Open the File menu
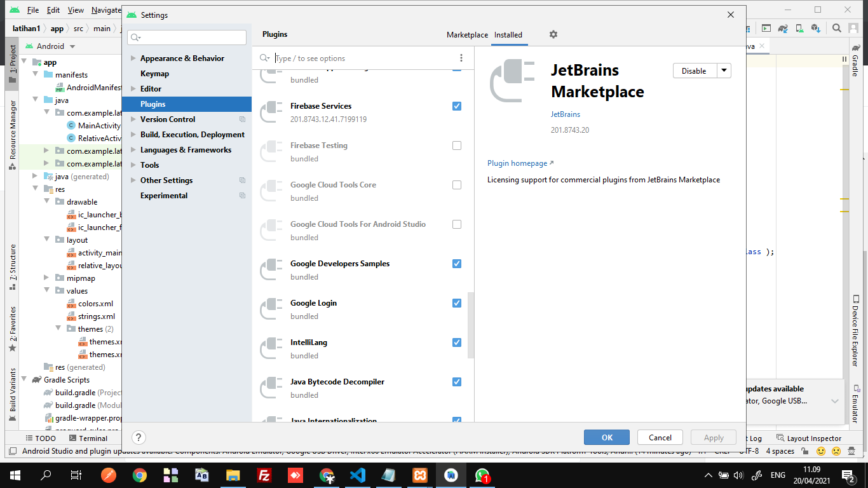Image resolution: width=868 pixels, height=488 pixels. tap(33, 10)
